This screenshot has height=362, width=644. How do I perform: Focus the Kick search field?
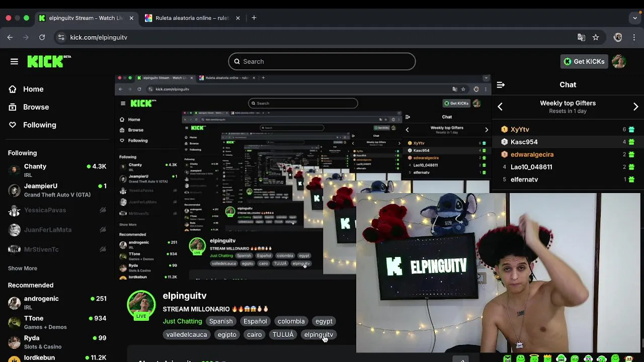pos(322,61)
